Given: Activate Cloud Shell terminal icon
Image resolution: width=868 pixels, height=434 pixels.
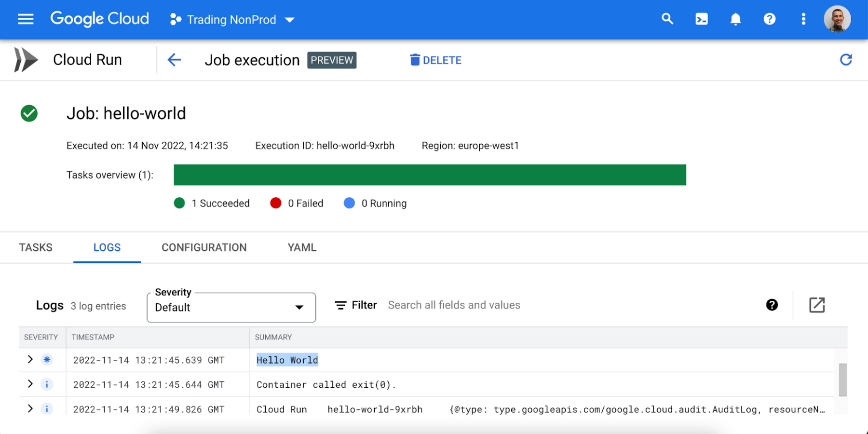Looking at the screenshot, I should (702, 19).
